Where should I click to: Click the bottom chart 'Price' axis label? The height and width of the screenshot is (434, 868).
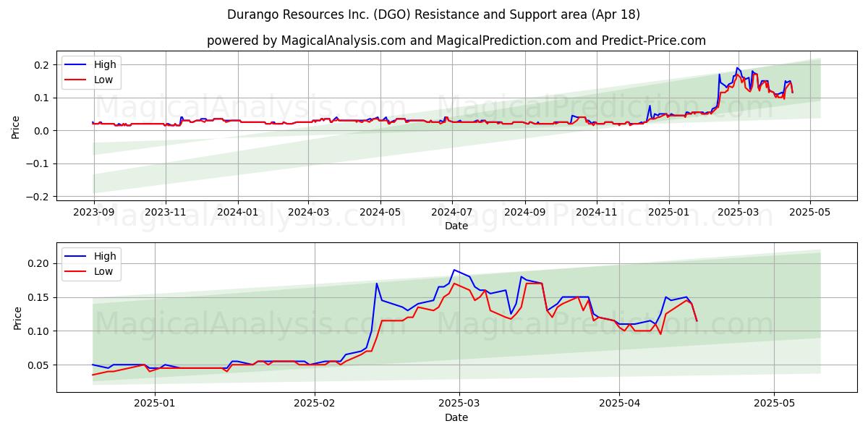17,318
